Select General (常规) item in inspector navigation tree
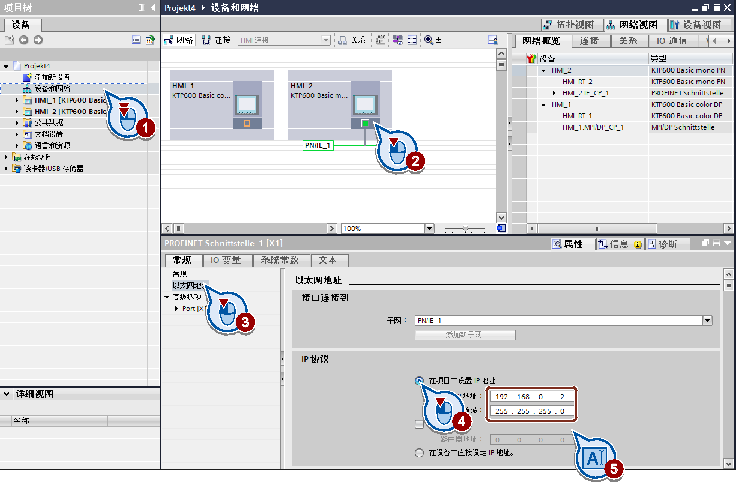Image resolution: width=736 pixels, height=482 pixels. 180,274
